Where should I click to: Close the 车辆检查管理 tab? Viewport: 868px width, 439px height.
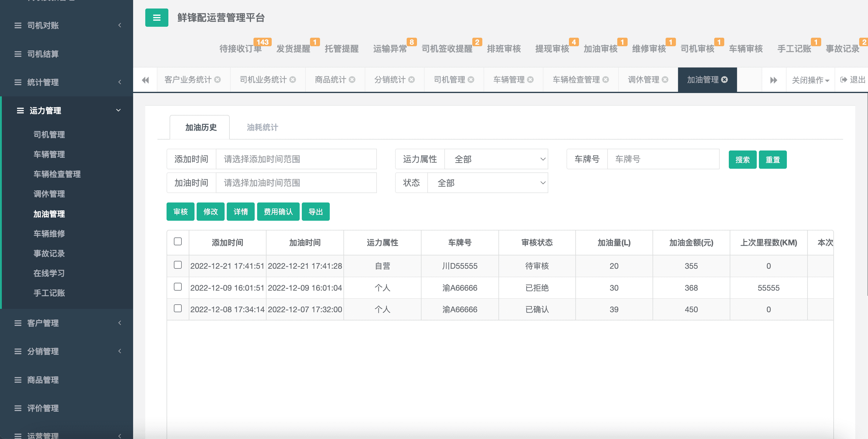[x=605, y=80]
